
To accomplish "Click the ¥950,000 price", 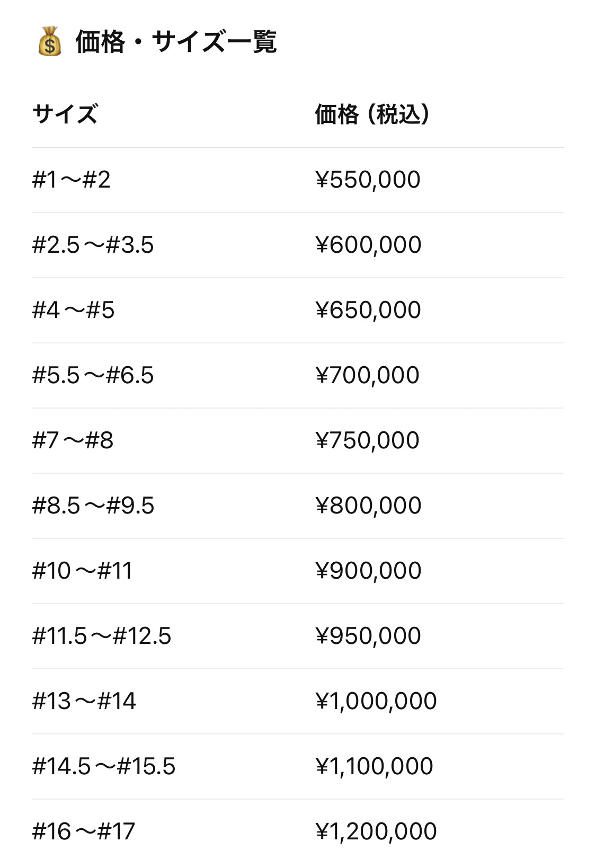I will 368,636.
